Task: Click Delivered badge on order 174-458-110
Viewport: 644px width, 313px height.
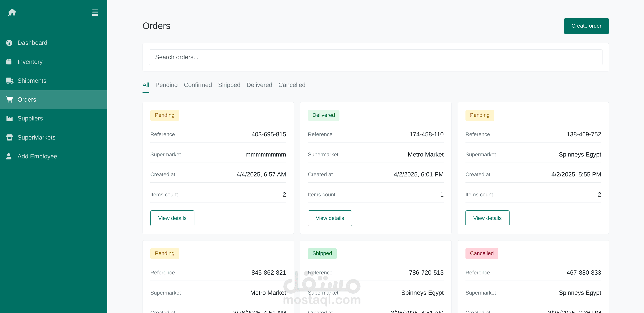Action: click(324, 115)
